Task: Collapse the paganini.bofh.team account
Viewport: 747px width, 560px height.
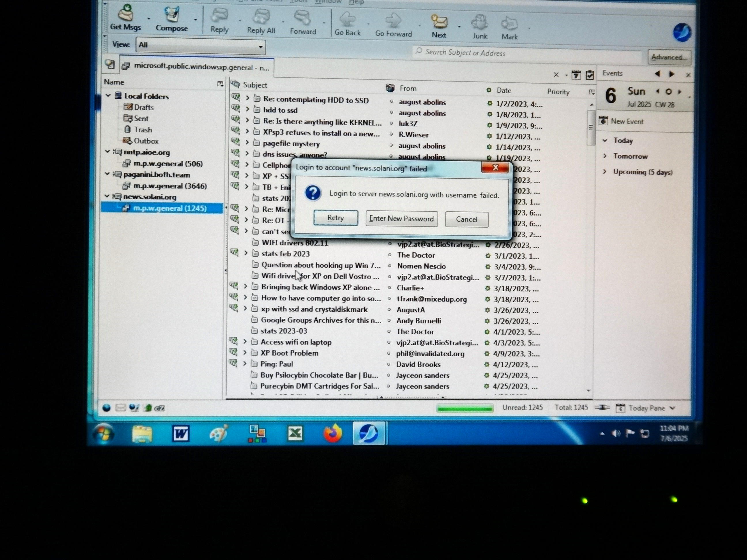Action: point(107,174)
